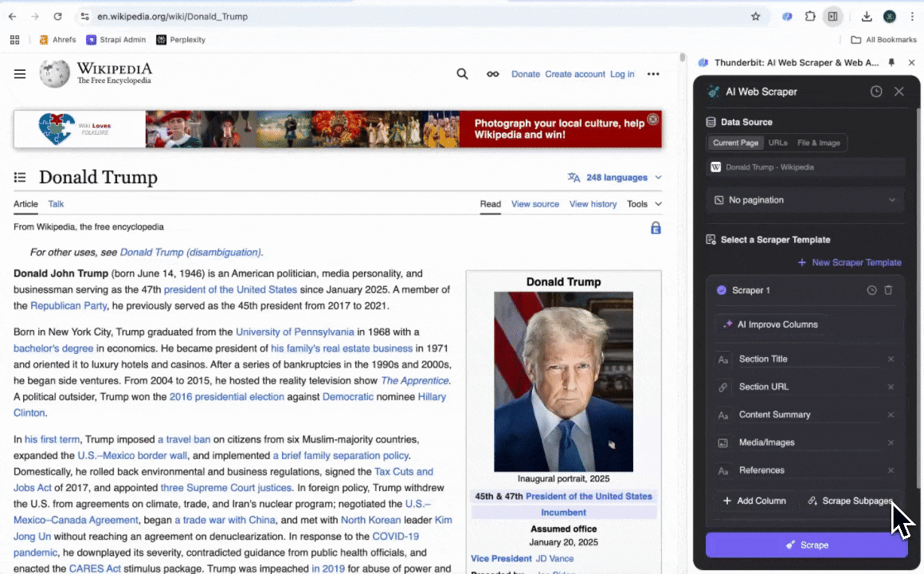Open Wikipedia main menu hamburger icon
Image resolution: width=924 pixels, height=574 pixels.
[20, 74]
